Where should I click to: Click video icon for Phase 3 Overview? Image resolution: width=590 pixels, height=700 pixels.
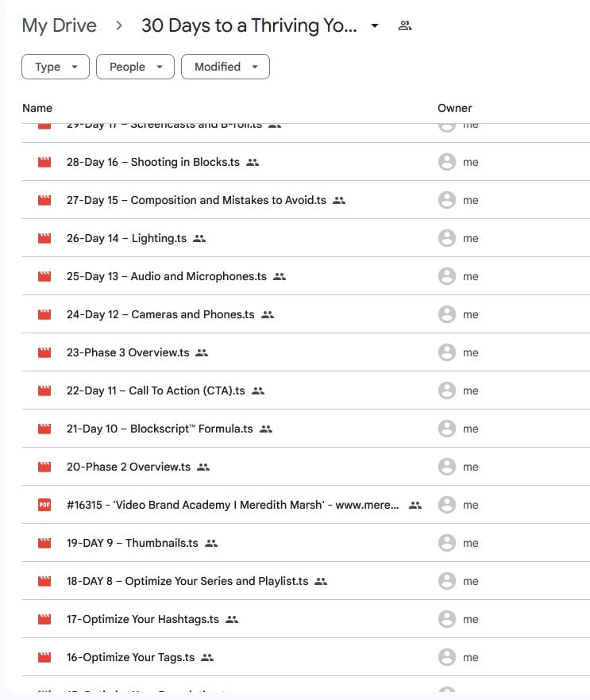[44, 352]
